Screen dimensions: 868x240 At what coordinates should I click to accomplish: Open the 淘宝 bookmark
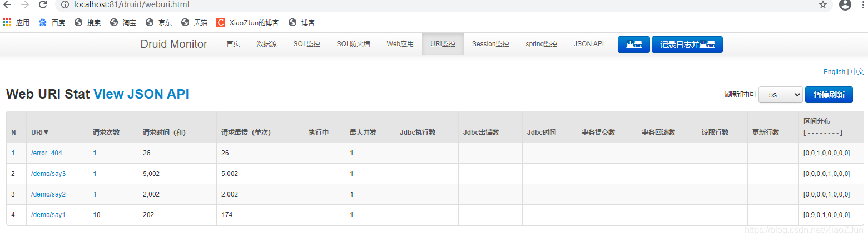click(123, 23)
